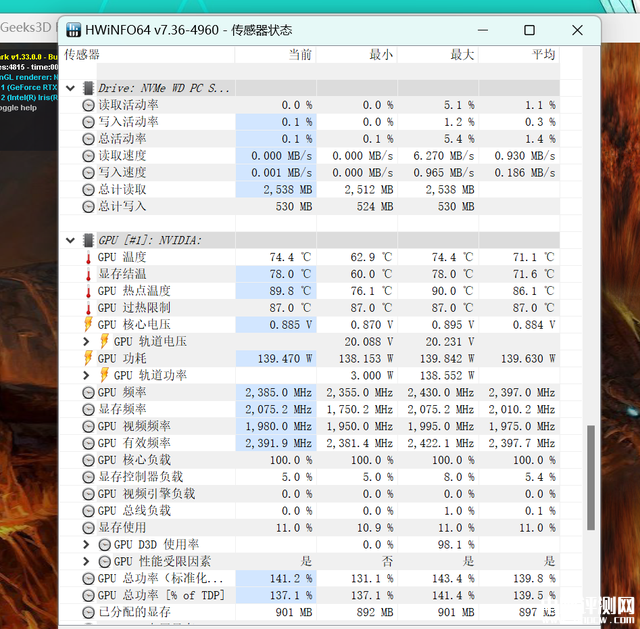Click the average value 0.884 V

click(534, 325)
